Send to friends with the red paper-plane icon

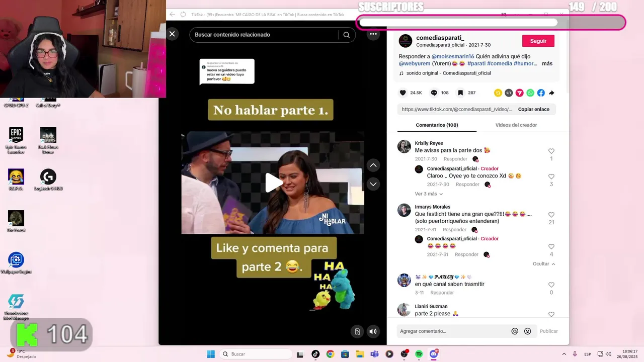(x=519, y=93)
